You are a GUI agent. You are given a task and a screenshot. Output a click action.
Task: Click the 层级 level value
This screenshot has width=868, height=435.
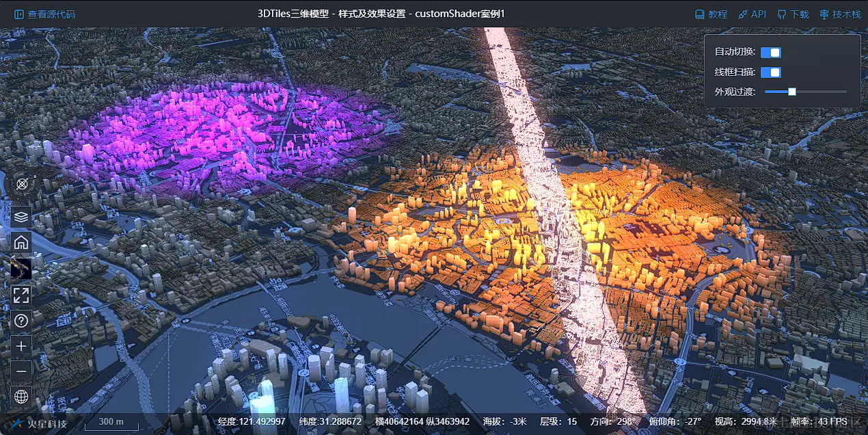(x=558, y=421)
